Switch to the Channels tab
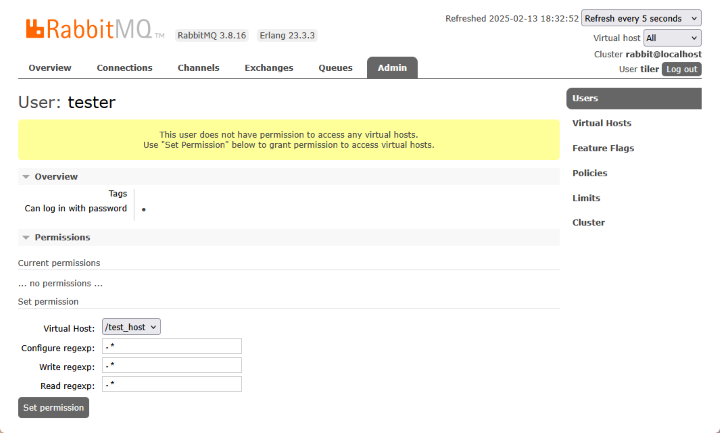Viewport: 720px width, 433px height. coord(198,68)
